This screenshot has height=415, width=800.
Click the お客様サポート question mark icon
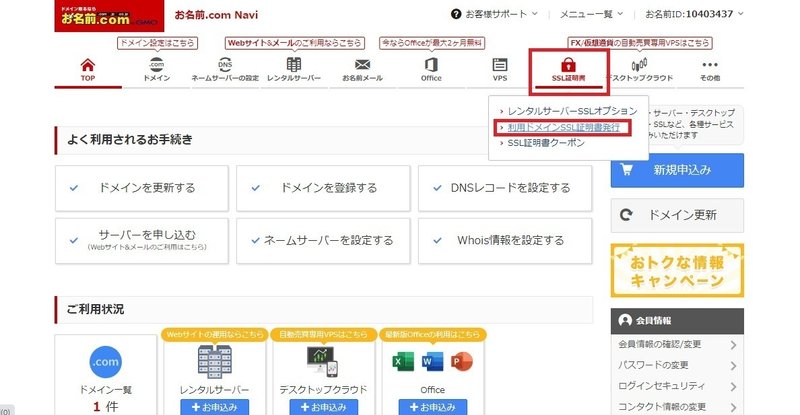456,14
